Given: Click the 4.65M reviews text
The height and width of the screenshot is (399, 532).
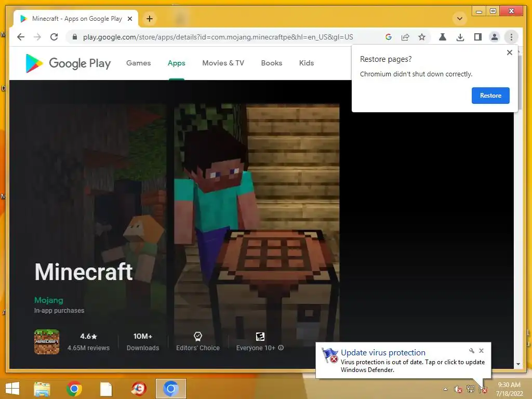Looking at the screenshot, I should 88,348.
